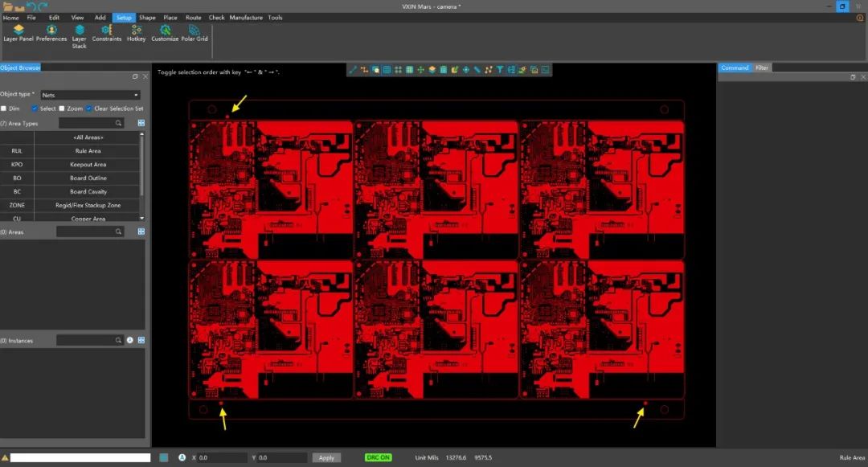
Task: Click the undo arrow in title bar
Action: coord(31,6)
